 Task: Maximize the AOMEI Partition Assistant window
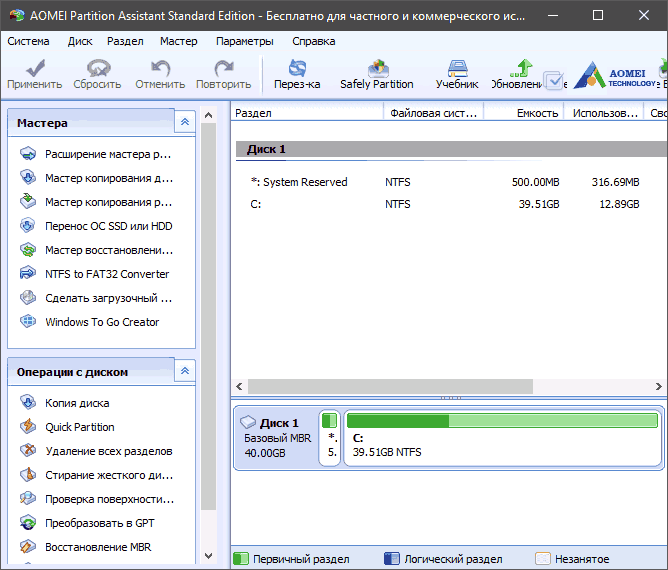[x=598, y=15]
